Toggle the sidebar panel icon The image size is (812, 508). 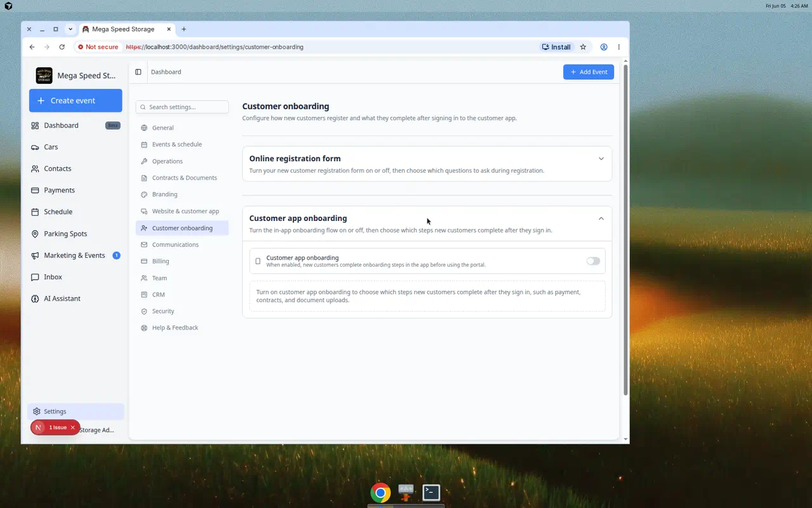pyautogui.click(x=138, y=72)
